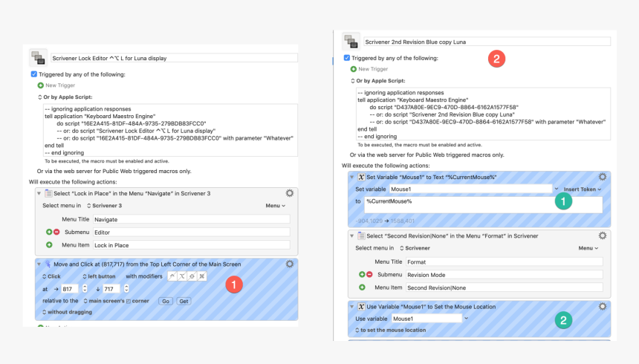Click the Menu Title field containing Format

pos(505,261)
